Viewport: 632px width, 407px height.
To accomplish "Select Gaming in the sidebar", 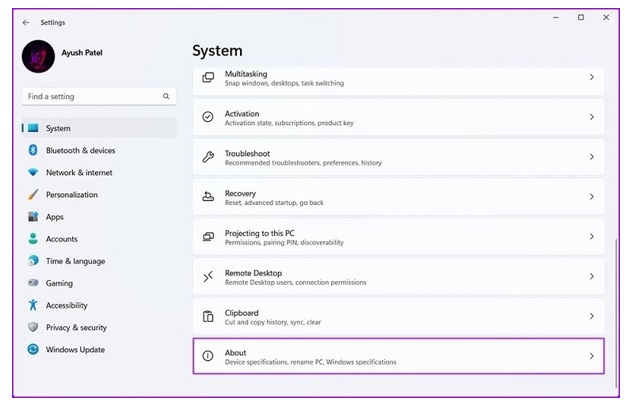I will [x=59, y=283].
